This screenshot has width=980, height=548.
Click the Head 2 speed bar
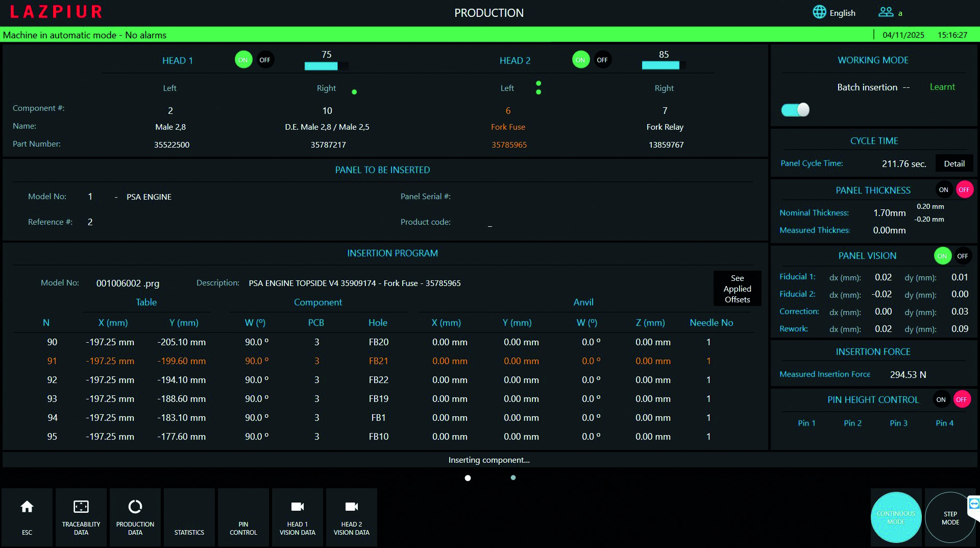661,65
